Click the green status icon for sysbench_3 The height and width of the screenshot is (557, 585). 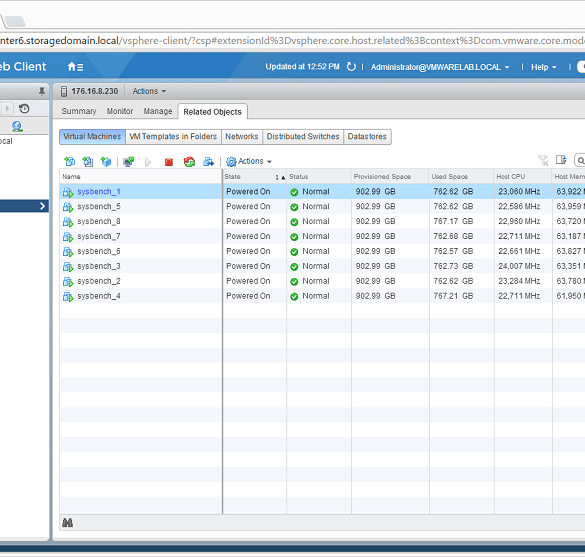pyautogui.click(x=294, y=267)
